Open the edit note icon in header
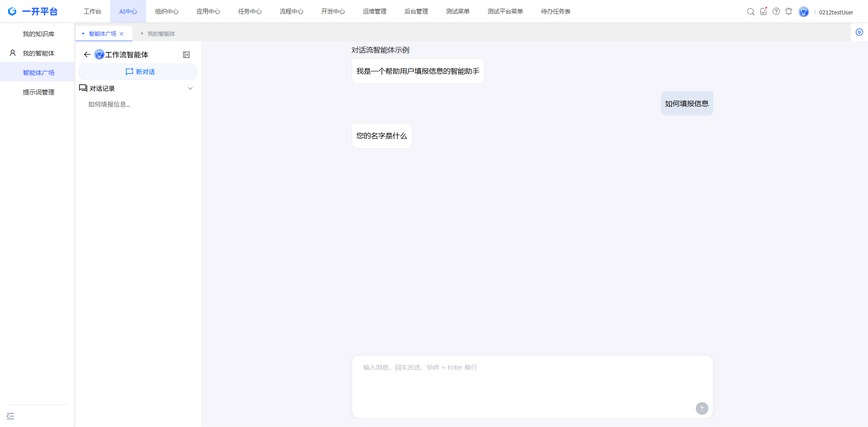The width and height of the screenshot is (868, 427). (x=763, y=12)
